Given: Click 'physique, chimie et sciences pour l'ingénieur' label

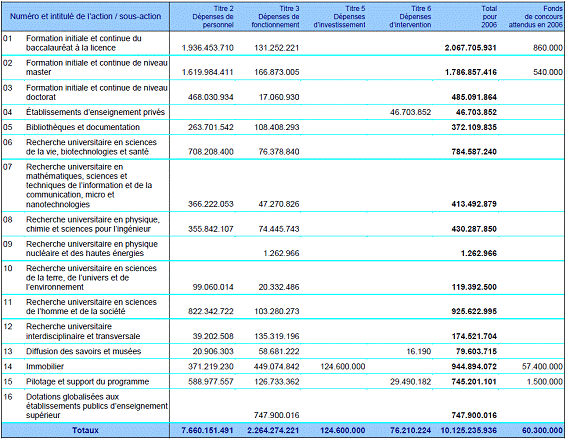Looking at the screenshot, I should (x=93, y=224).
